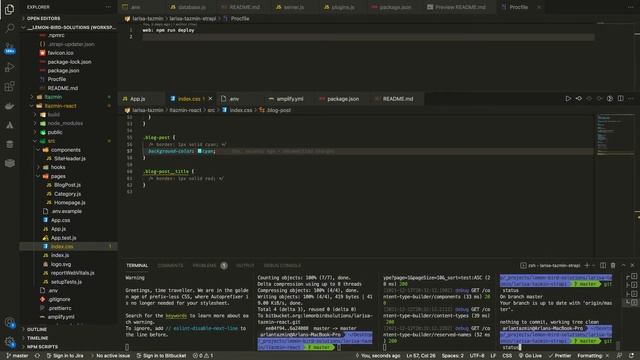Kill terminal with the trash icon

click(613, 265)
